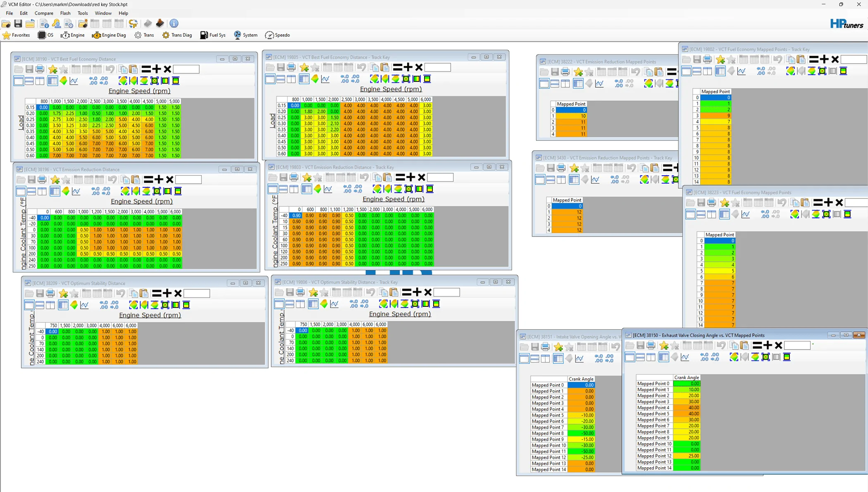Print the 19806 Optimum Stability Track Key table

coord(300,292)
